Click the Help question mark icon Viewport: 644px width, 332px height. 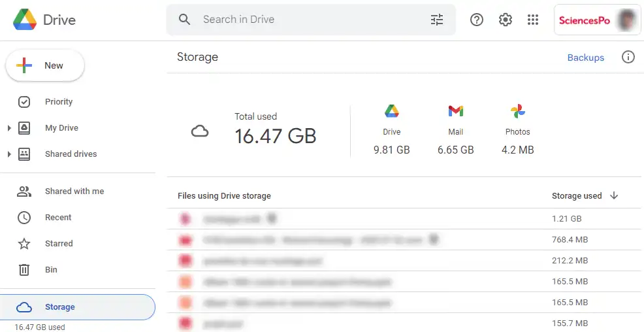tap(476, 20)
